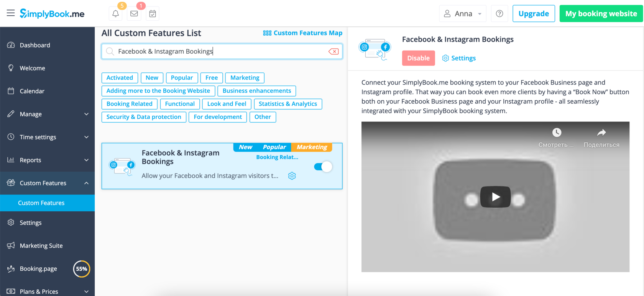Click the hamburger menu icon

11,13
